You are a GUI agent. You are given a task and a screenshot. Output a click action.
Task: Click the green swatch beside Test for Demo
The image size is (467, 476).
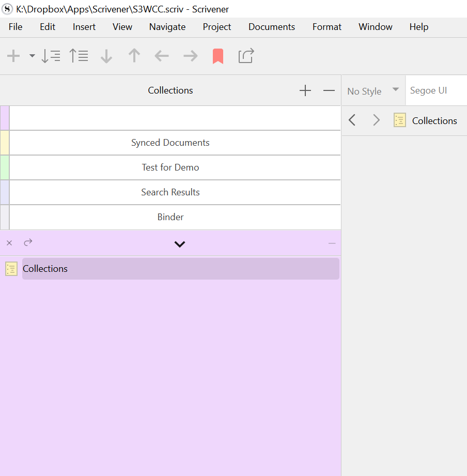[x=5, y=167]
